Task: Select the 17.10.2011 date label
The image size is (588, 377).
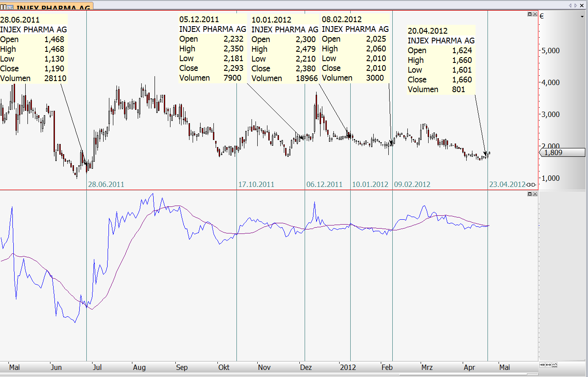Action: 256,184
